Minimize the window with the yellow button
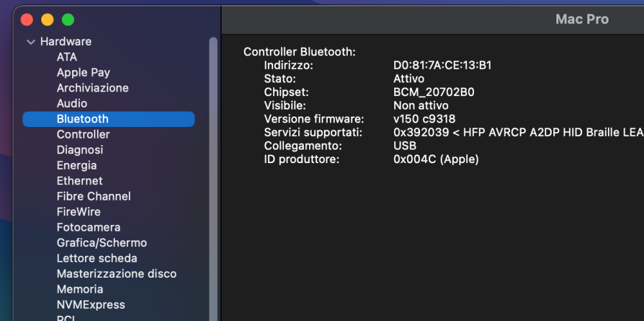Viewport: 644px width, 321px height. pyautogui.click(x=47, y=19)
